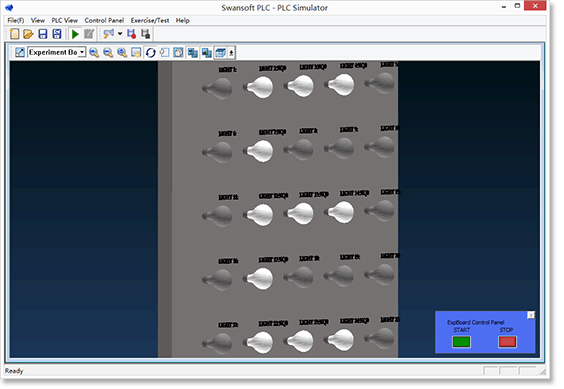The width and height of the screenshot is (564, 389).
Task: Click the green Run PLC play icon
Action: click(x=75, y=34)
